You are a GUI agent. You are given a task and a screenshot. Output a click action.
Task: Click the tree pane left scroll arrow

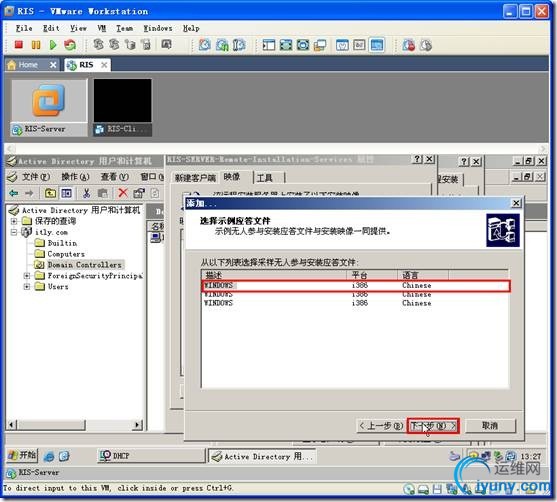(x=12, y=424)
